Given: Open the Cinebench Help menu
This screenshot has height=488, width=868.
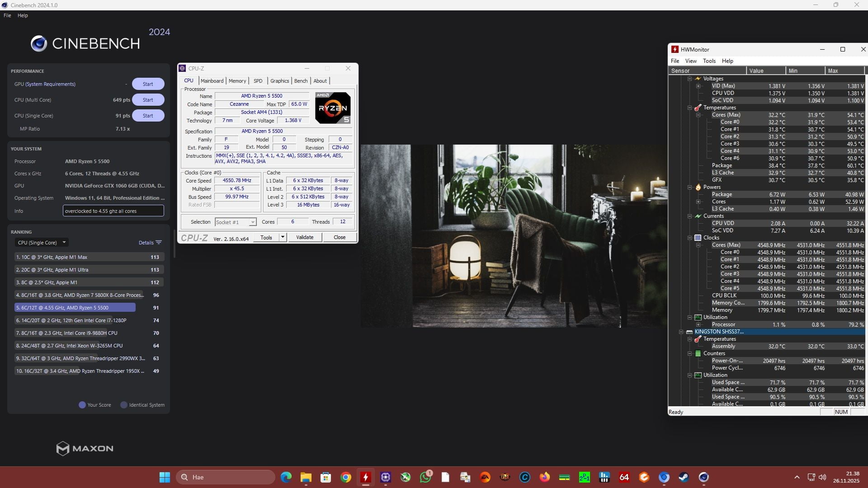Looking at the screenshot, I should point(23,15).
